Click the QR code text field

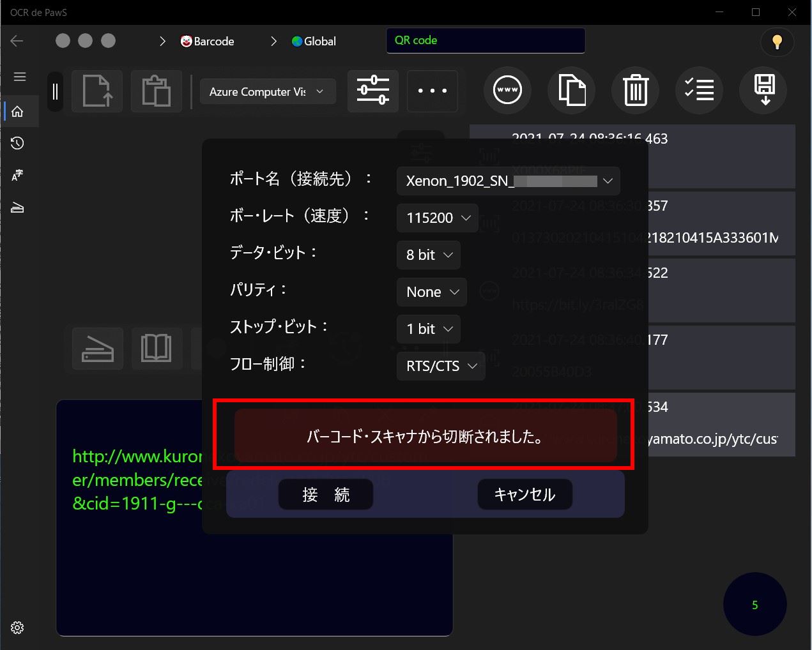486,41
